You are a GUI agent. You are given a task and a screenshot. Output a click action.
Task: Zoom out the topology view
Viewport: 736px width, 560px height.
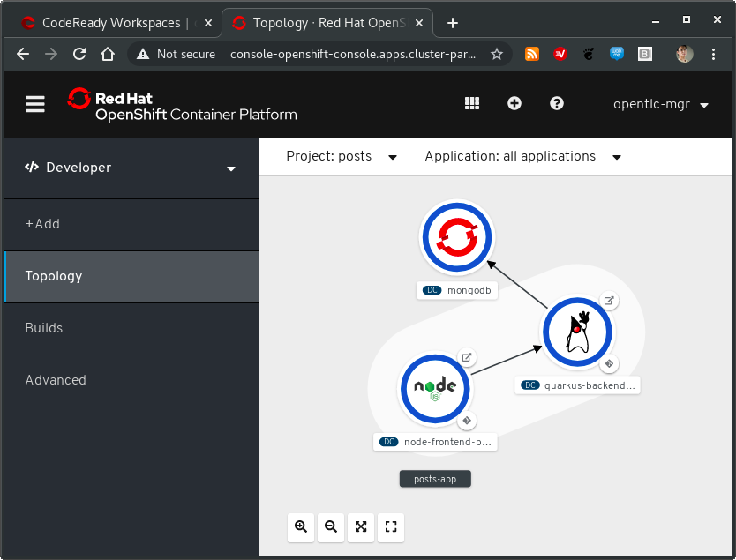point(331,527)
